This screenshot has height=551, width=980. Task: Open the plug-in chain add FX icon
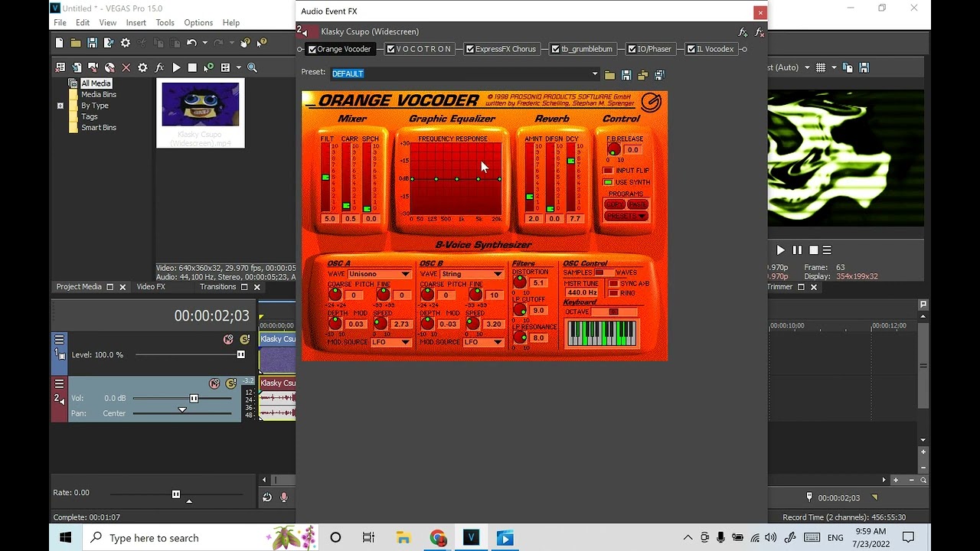(x=743, y=32)
